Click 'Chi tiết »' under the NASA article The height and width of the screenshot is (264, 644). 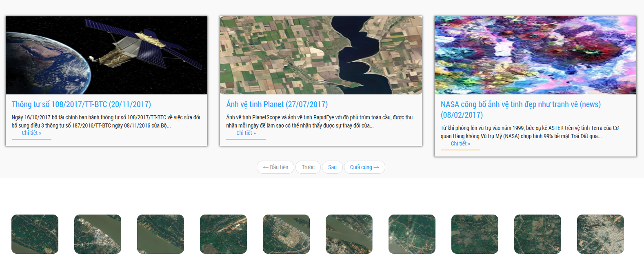pos(460,143)
